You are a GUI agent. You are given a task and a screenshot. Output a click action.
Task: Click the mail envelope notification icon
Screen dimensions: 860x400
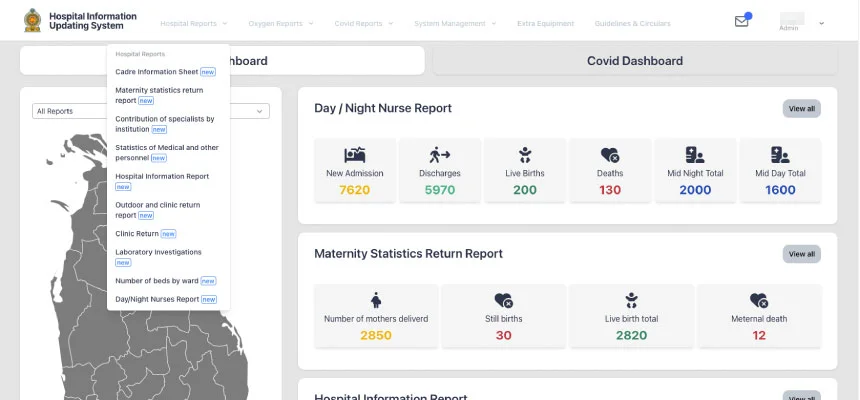(x=741, y=21)
